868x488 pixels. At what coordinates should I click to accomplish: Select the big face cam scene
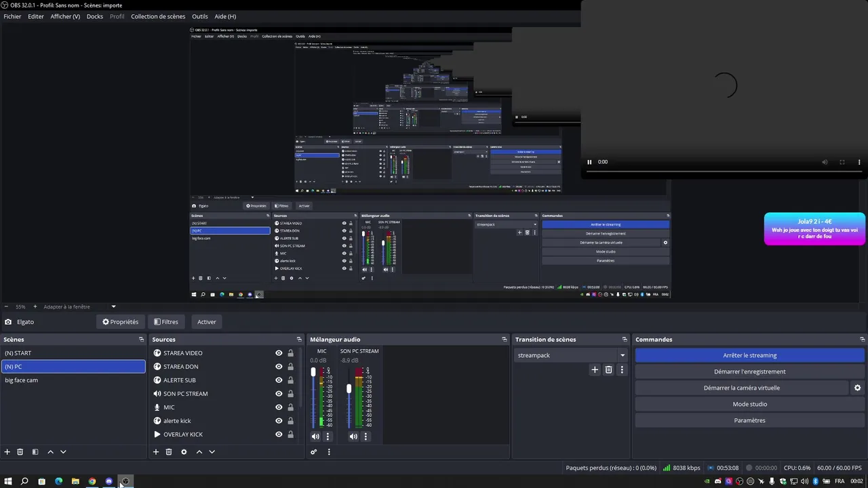tap(73, 380)
